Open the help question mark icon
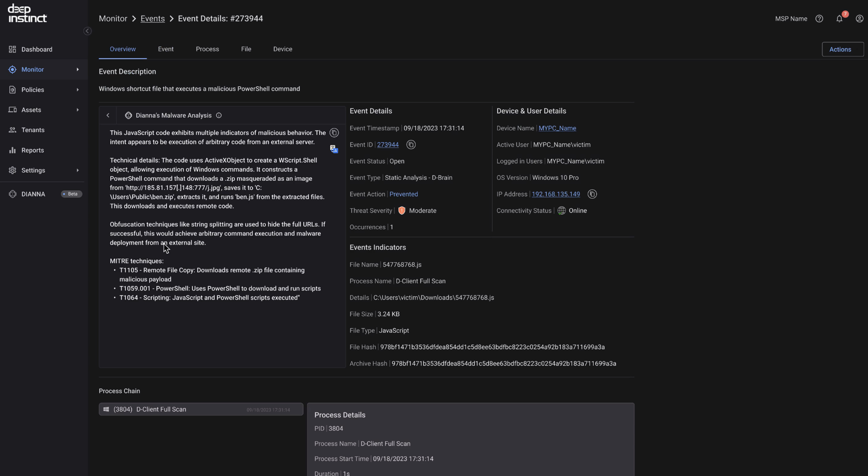 coord(819,19)
